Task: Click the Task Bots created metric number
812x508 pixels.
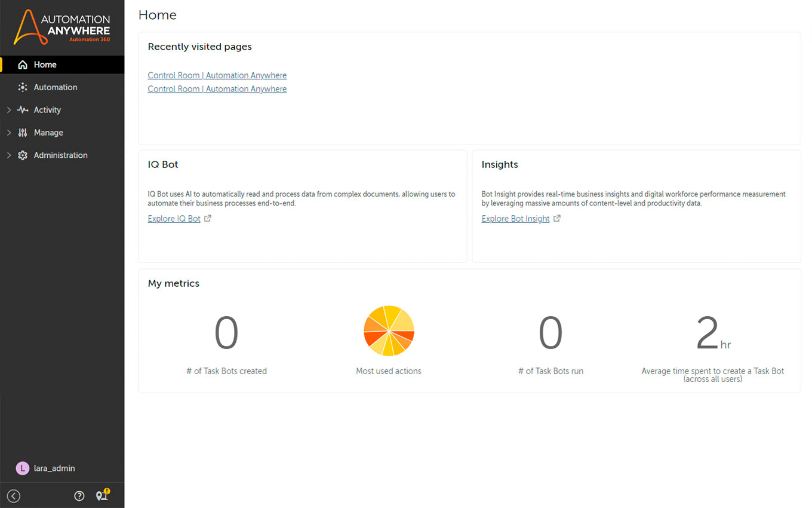Action: pyautogui.click(x=226, y=333)
